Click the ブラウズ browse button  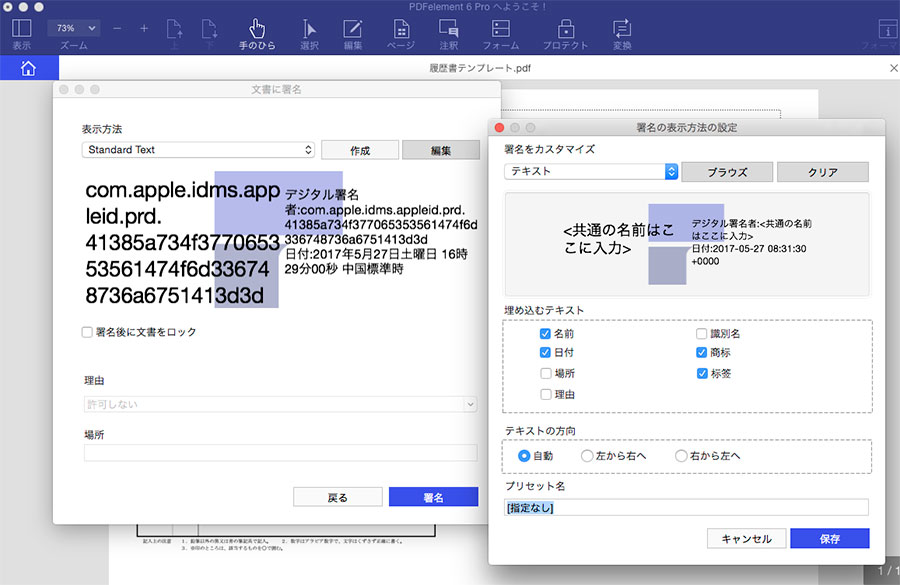tap(727, 172)
